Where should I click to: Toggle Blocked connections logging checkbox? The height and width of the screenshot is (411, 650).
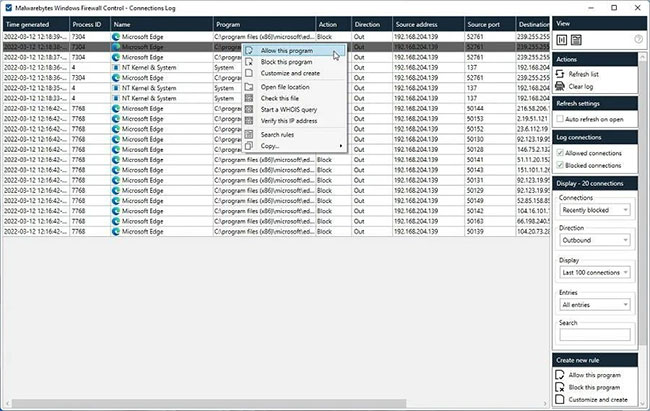pyautogui.click(x=560, y=165)
